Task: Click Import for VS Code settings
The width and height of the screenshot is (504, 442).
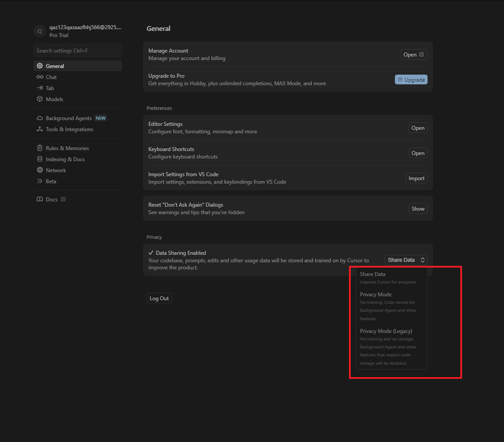Action: click(x=417, y=178)
